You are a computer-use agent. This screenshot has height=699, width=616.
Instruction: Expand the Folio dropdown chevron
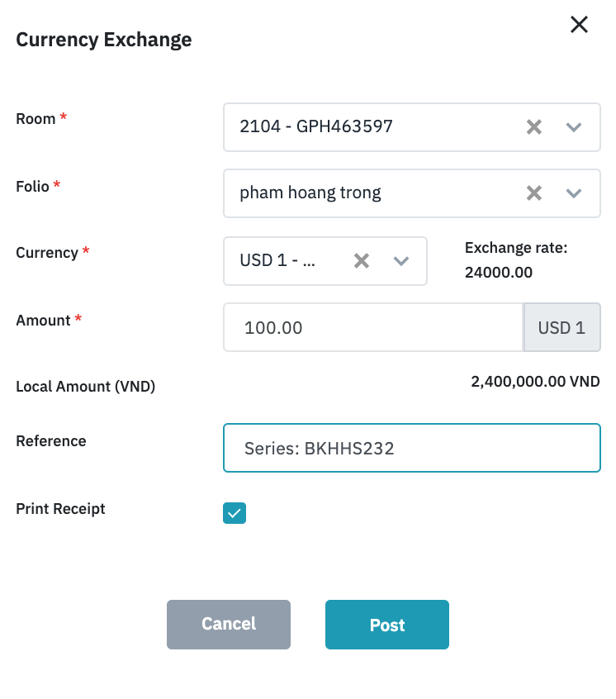coord(574,193)
